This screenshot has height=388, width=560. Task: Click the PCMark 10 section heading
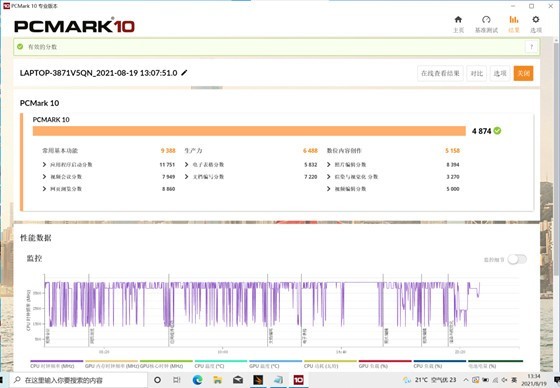point(39,103)
